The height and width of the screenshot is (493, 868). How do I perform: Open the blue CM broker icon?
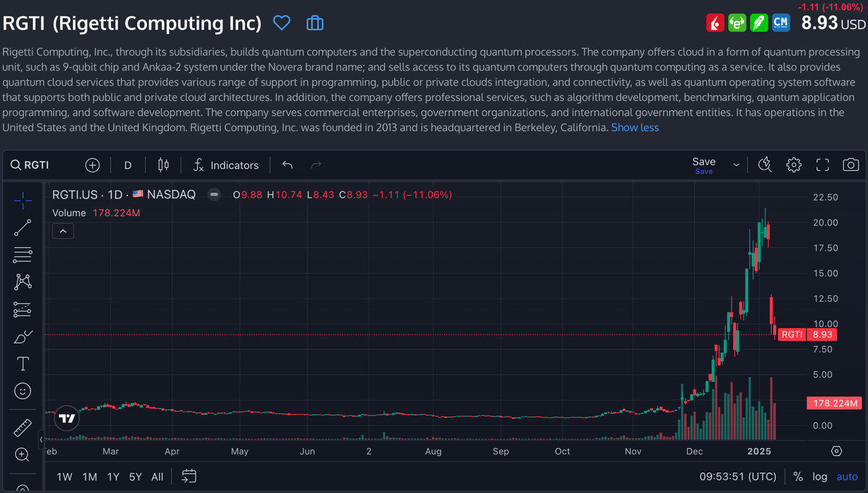[781, 23]
